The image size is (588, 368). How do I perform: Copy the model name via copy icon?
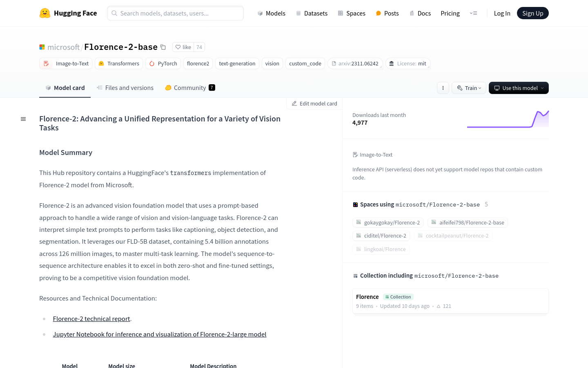point(163,47)
